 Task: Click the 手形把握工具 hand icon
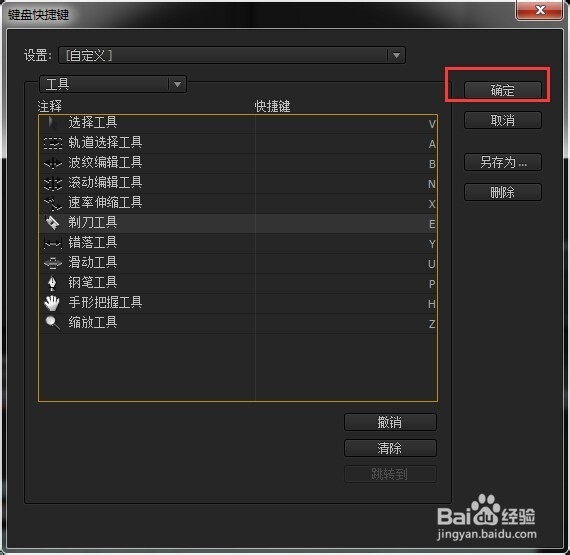click(x=52, y=303)
